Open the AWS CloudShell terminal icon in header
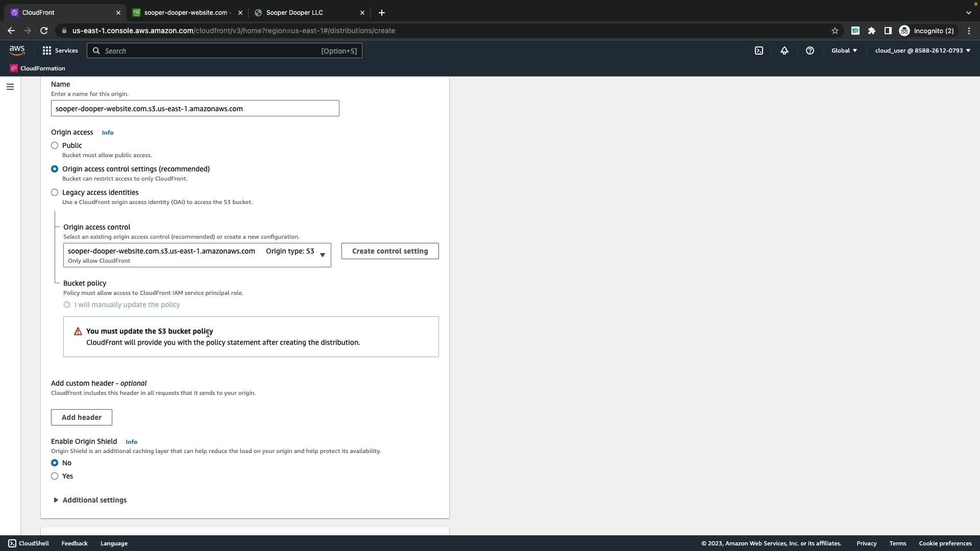Image resolution: width=980 pixels, height=551 pixels. pyautogui.click(x=759, y=51)
